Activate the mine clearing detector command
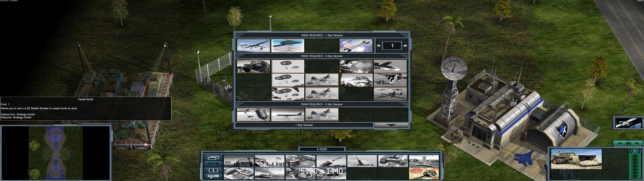644x181 pixels. click(x=424, y=173)
